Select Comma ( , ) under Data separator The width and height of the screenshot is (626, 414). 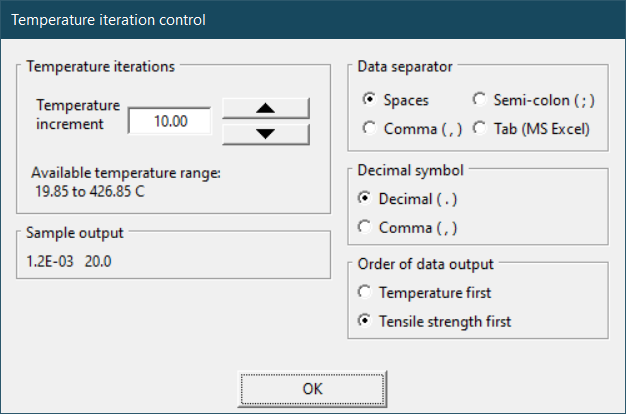click(369, 128)
